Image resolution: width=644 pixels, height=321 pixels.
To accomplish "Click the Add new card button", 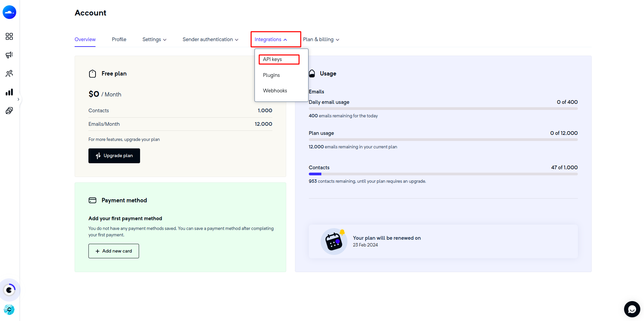I will 114,251.
